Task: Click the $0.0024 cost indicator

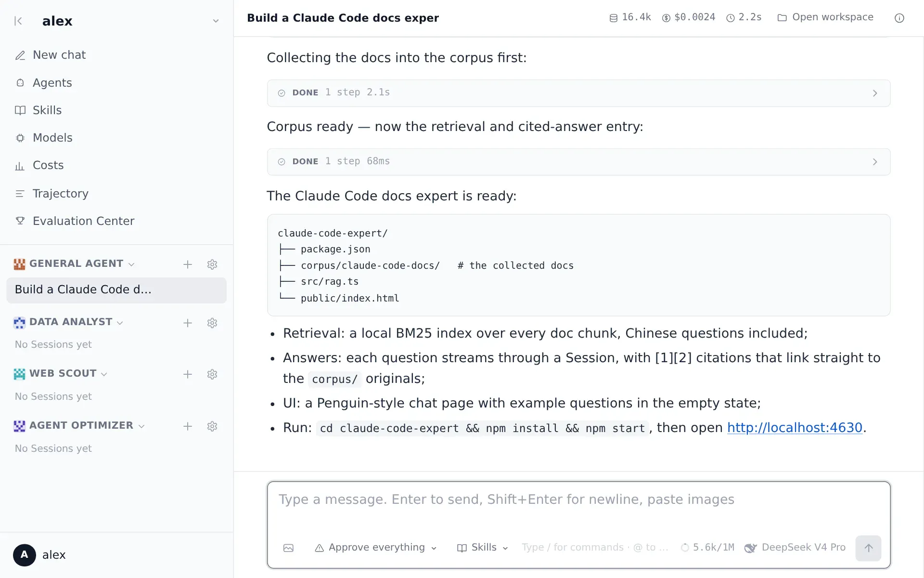Action: 689,18
